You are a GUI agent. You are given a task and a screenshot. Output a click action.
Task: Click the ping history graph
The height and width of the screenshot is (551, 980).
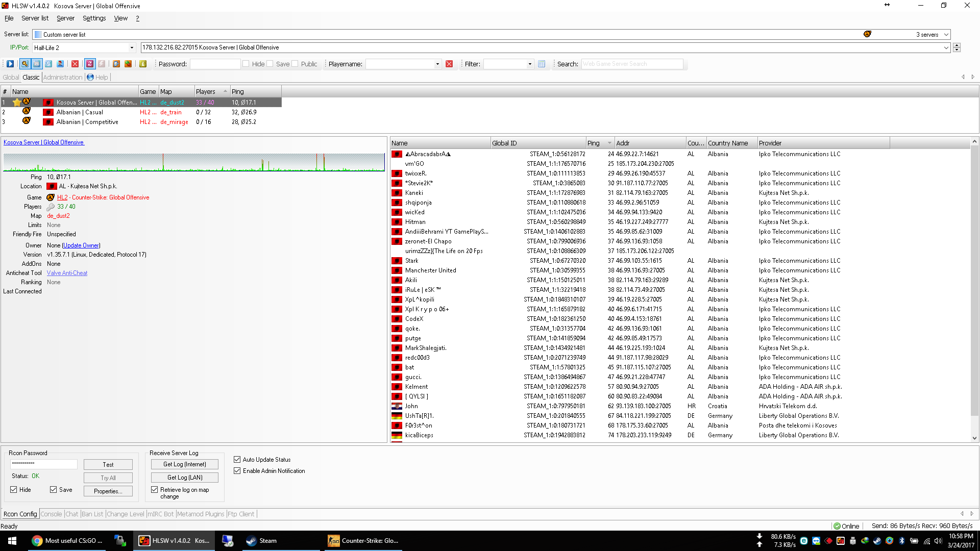click(194, 162)
